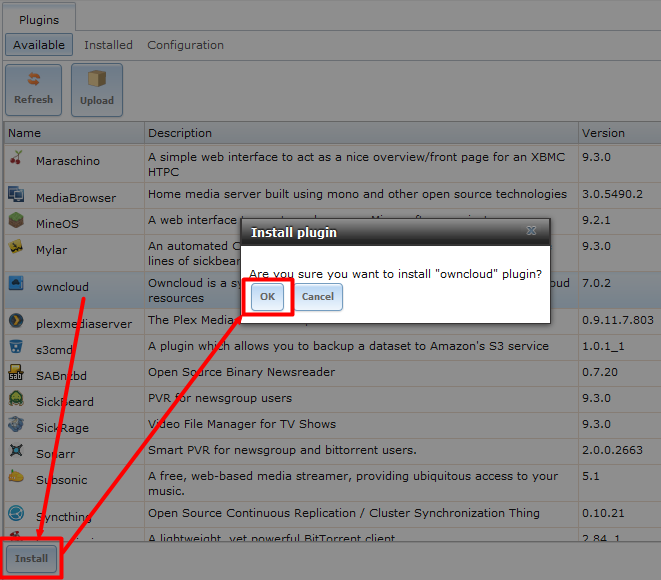Click version 0.7.20 of SABnzbd

tap(600, 372)
